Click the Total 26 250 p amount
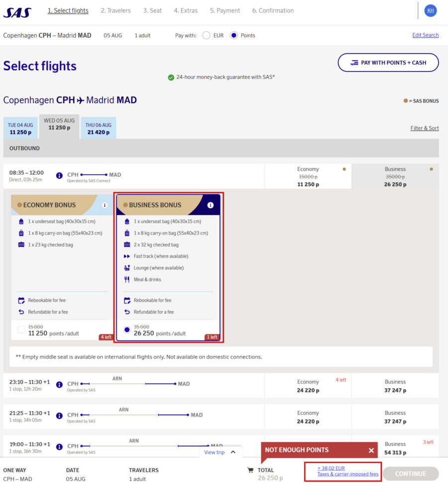 click(270, 478)
